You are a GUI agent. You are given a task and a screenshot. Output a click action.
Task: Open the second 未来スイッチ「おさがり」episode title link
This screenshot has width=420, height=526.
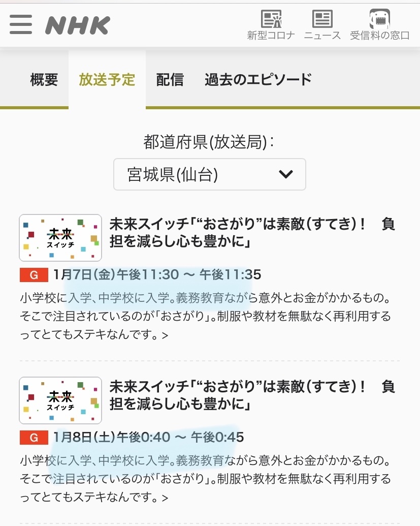(x=252, y=395)
